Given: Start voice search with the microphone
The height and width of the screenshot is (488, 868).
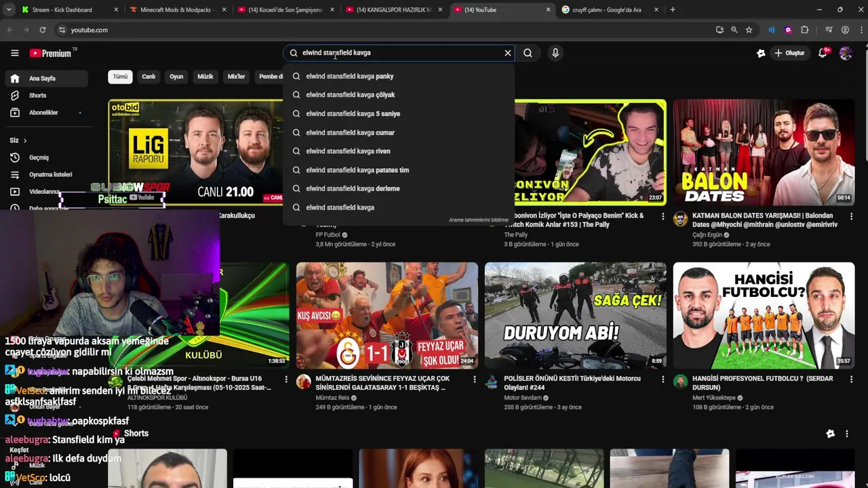Looking at the screenshot, I should [x=555, y=53].
